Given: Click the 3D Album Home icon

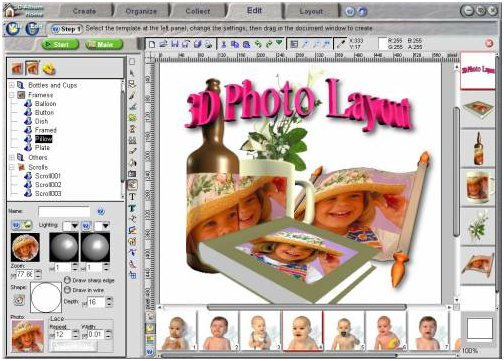Looking at the screenshot, I should tap(10, 11).
